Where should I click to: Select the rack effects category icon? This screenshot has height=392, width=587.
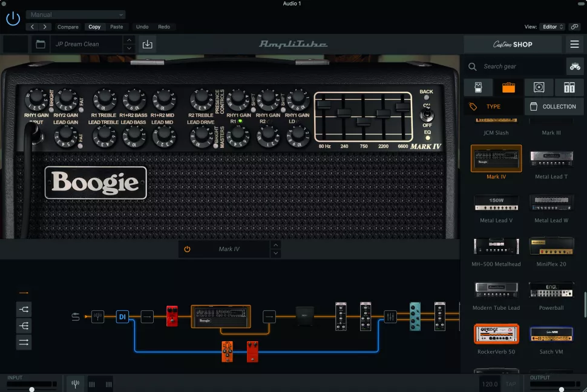tap(569, 87)
